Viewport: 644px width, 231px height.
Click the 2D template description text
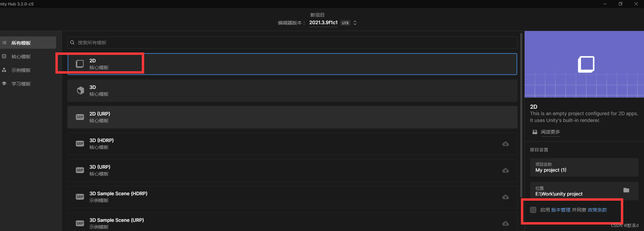[584, 117]
